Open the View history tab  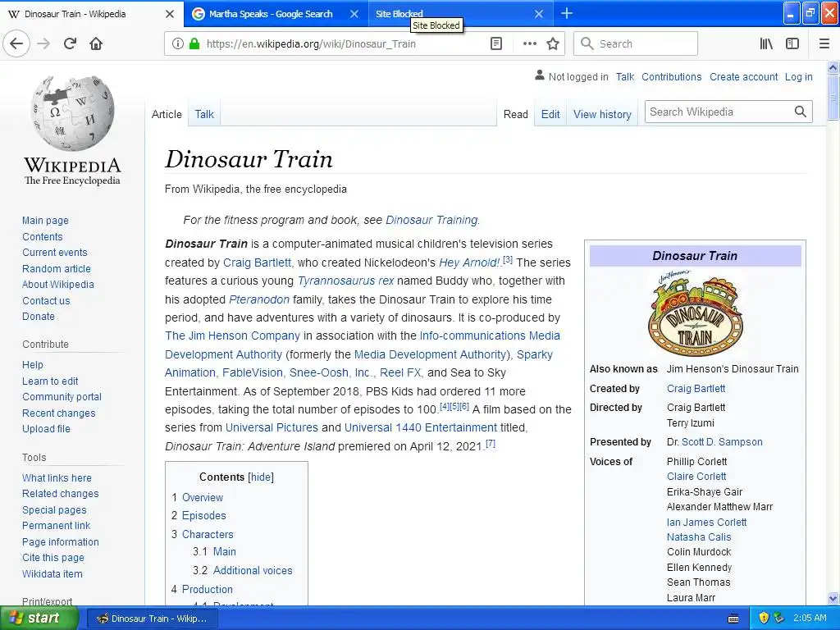point(602,114)
